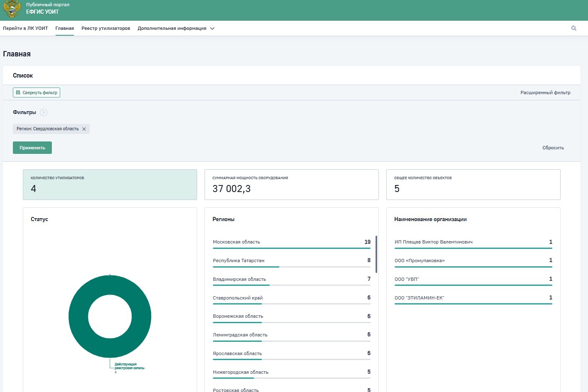The height and width of the screenshot is (392, 588).
Task: Click the portal coat of arms logo
Action: [x=12, y=9]
